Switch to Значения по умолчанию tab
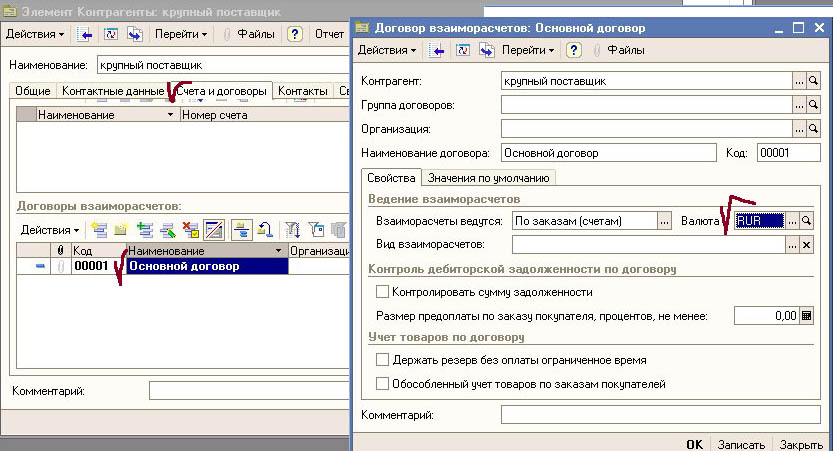 [489, 178]
